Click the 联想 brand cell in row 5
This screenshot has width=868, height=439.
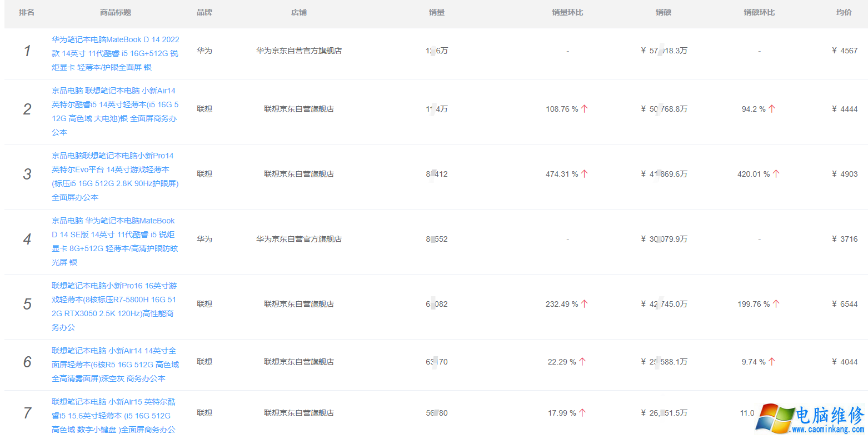204,304
